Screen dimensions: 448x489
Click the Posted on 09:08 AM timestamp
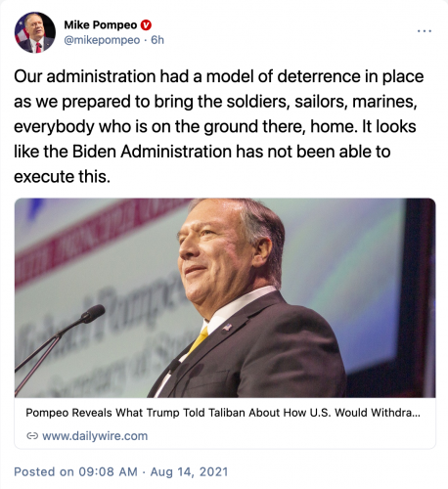tap(75, 471)
